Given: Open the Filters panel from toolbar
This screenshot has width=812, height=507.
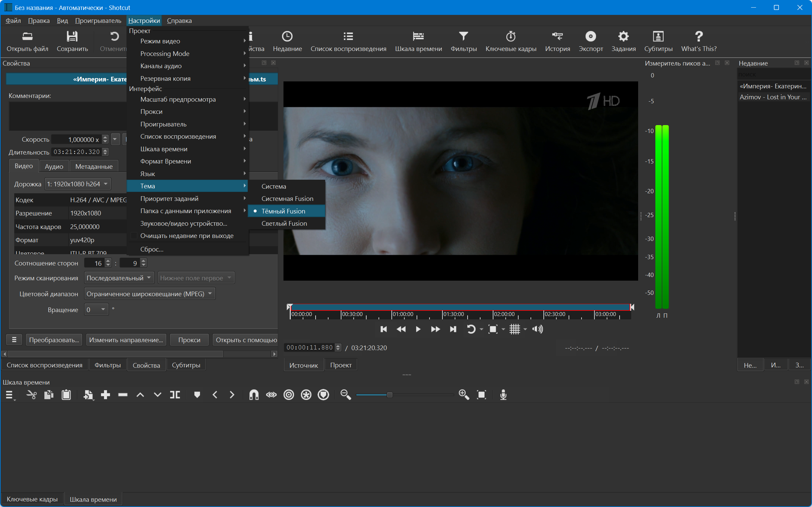Looking at the screenshot, I should (463, 41).
